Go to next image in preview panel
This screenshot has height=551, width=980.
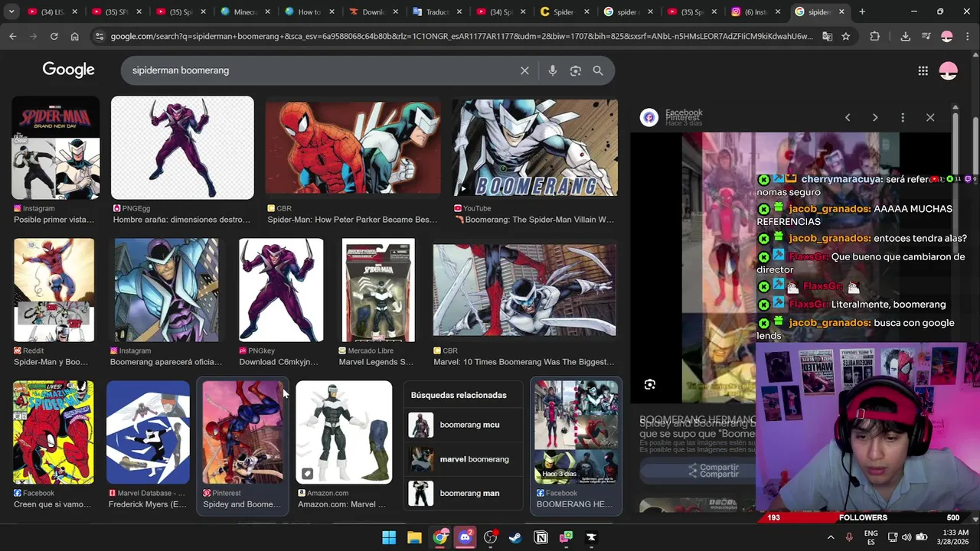(x=875, y=117)
